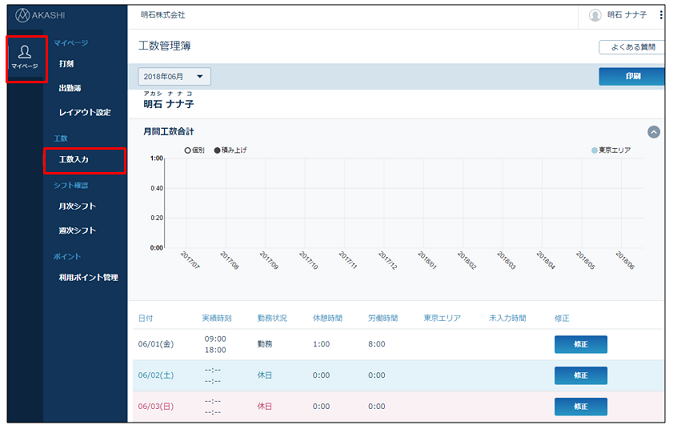
Task: Click the よくある質問 button
Action: 630,47
